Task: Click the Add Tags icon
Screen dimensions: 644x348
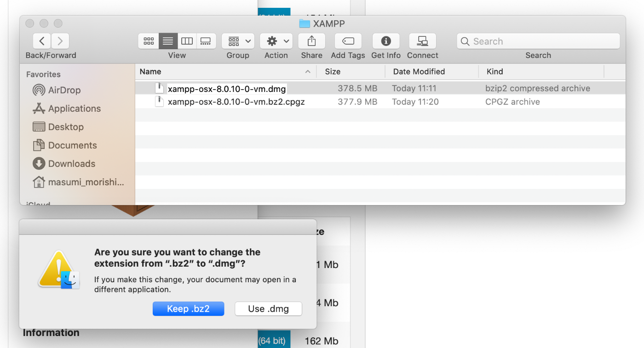Action: coord(348,41)
